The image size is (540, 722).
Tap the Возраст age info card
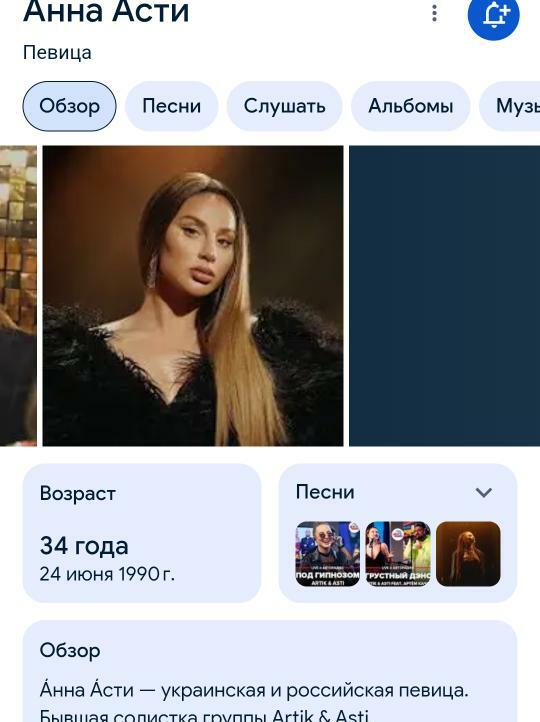(142, 533)
